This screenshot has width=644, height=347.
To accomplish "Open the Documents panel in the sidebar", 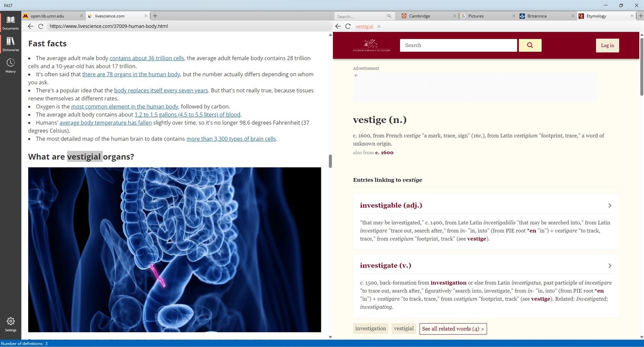I will [10, 21].
